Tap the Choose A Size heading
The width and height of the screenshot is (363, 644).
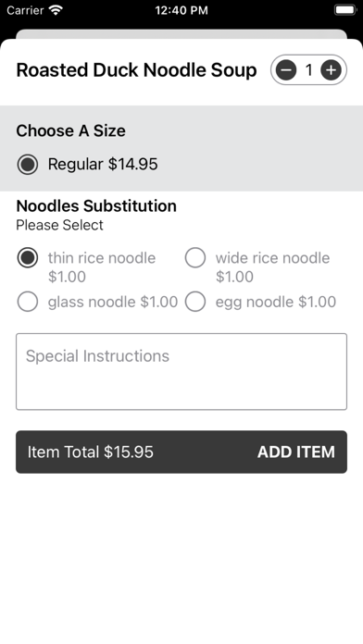click(70, 130)
